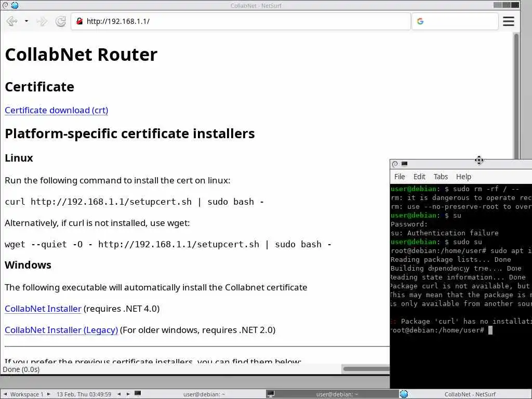Reload the page with the refresh icon
This screenshot has width=532, height=399.
[61, 21]
